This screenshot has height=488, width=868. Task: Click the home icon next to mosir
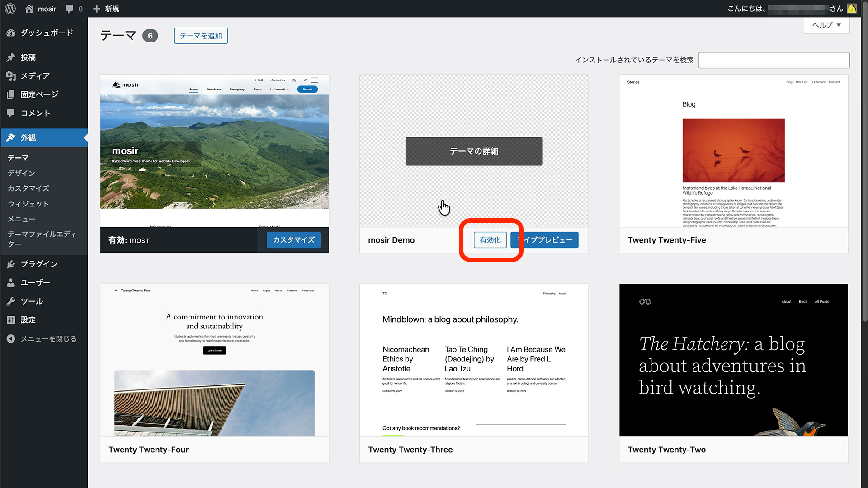coord(29,9)
